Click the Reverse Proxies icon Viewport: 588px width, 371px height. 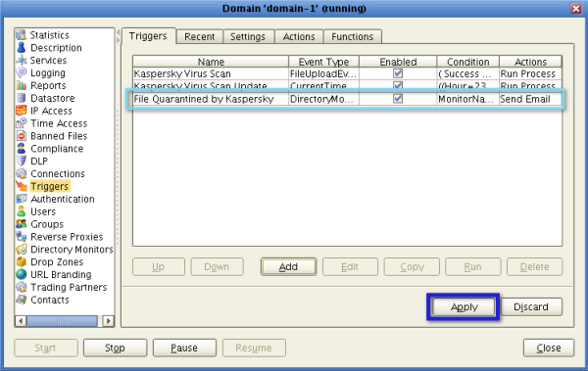click(22, 237)
